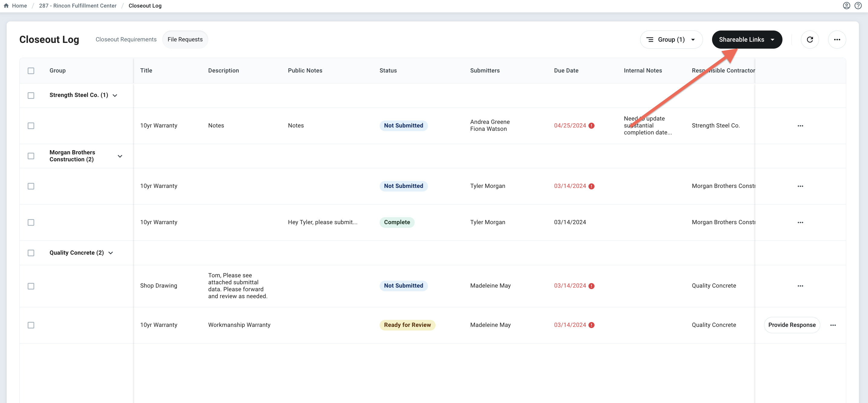Collapse Morgan Brothers Construction group
Screen dimensions: 868x403
[120, 156]
